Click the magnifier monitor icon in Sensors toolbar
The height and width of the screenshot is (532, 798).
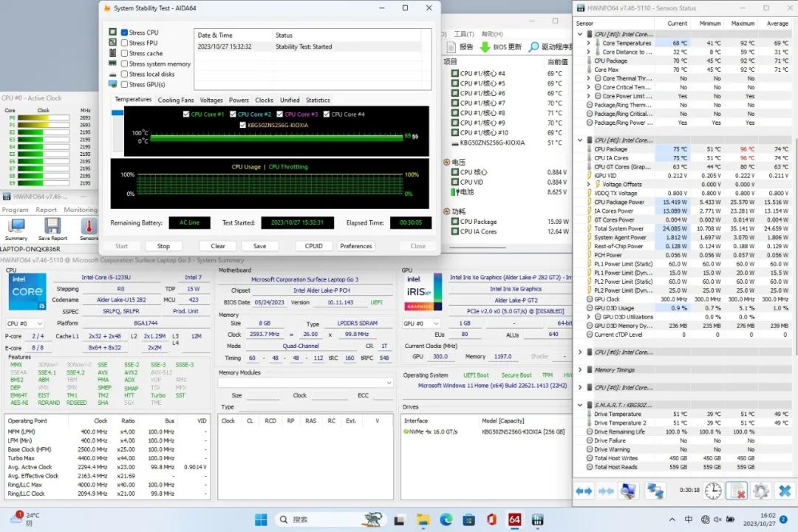(x=629, y=491)
